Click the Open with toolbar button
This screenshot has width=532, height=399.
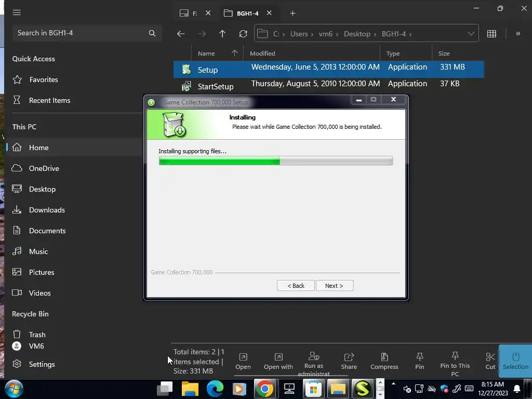tap(278, 362)
